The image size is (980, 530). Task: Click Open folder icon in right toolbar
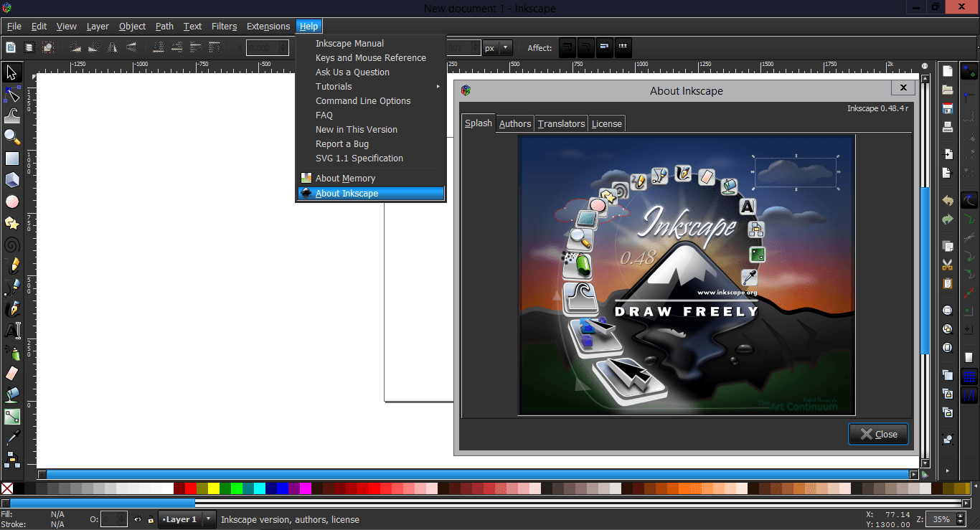[948, 90]
